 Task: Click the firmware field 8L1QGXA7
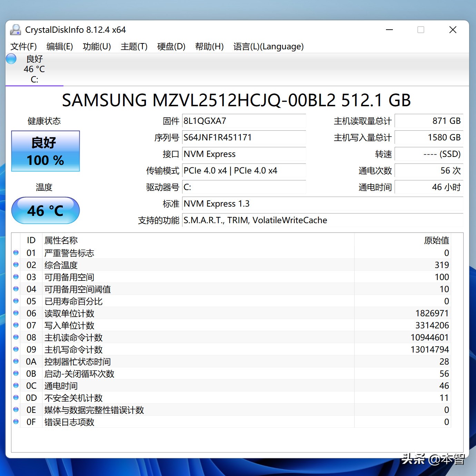click(x=244, y=121)
